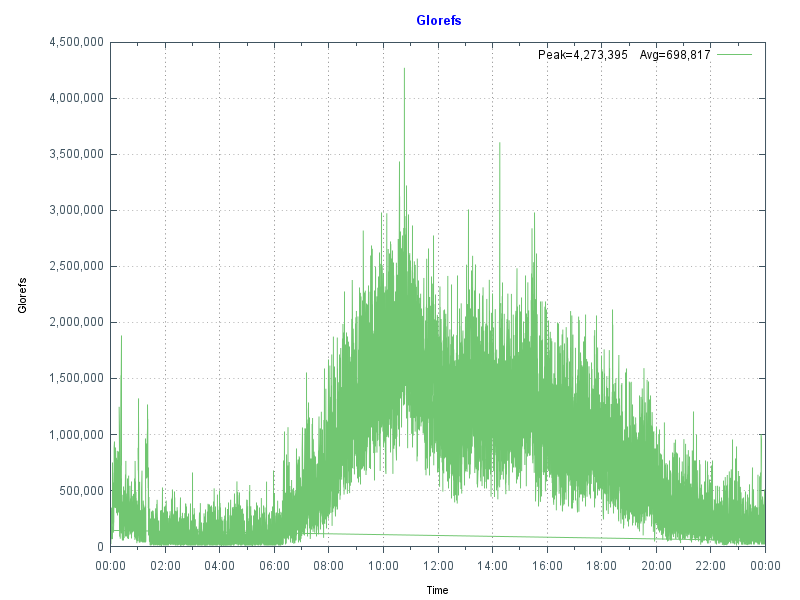Select the 16:00 time tick label
800x600 pixels.
click(x=547, y=565)
